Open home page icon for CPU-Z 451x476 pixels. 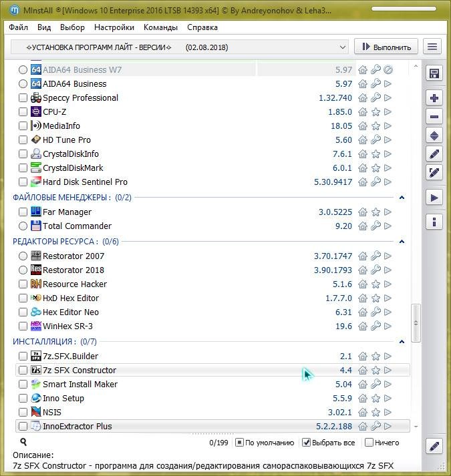click(363, 112)
